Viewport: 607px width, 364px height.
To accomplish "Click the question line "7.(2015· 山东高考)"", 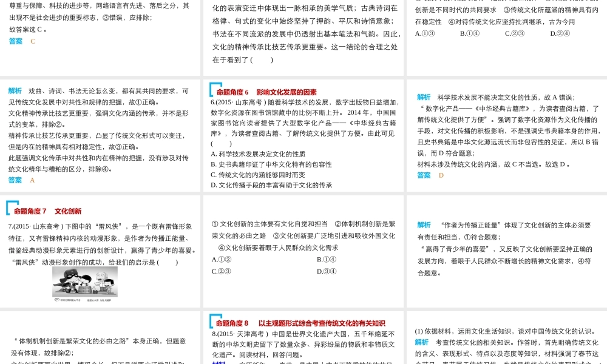I will click(100, 227).
